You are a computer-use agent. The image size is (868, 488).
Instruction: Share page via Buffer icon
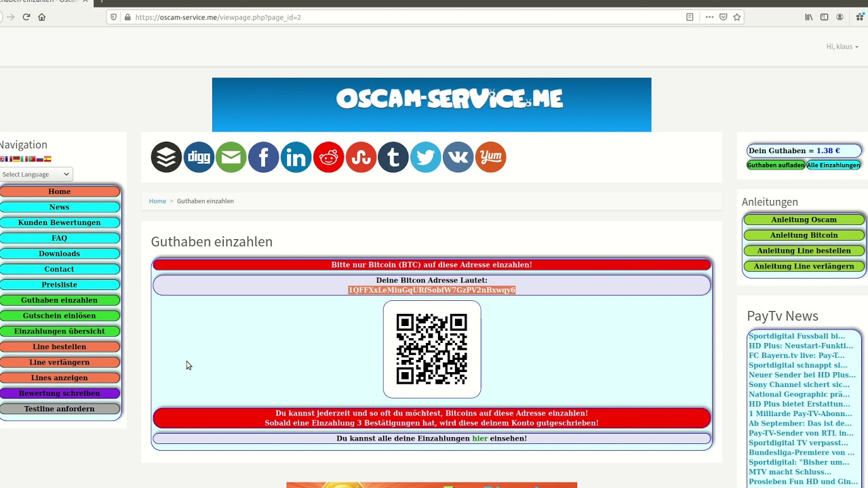click(166, 157)
